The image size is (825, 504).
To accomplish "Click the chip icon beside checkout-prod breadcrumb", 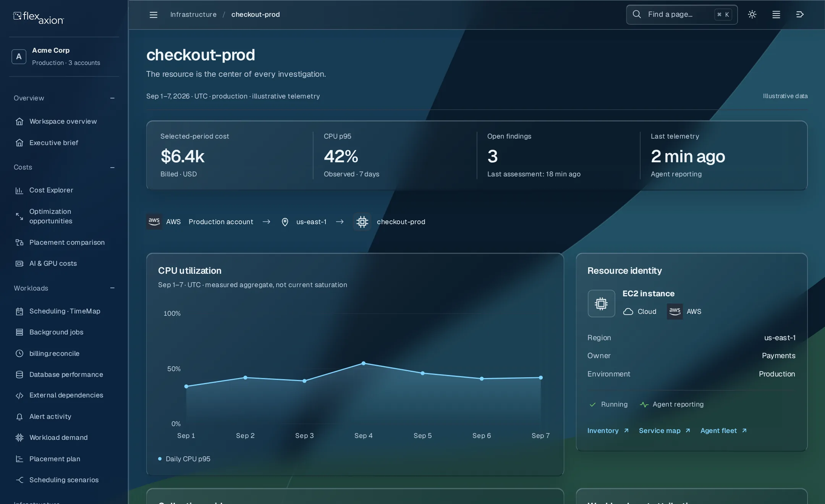I will pos(362,222).
